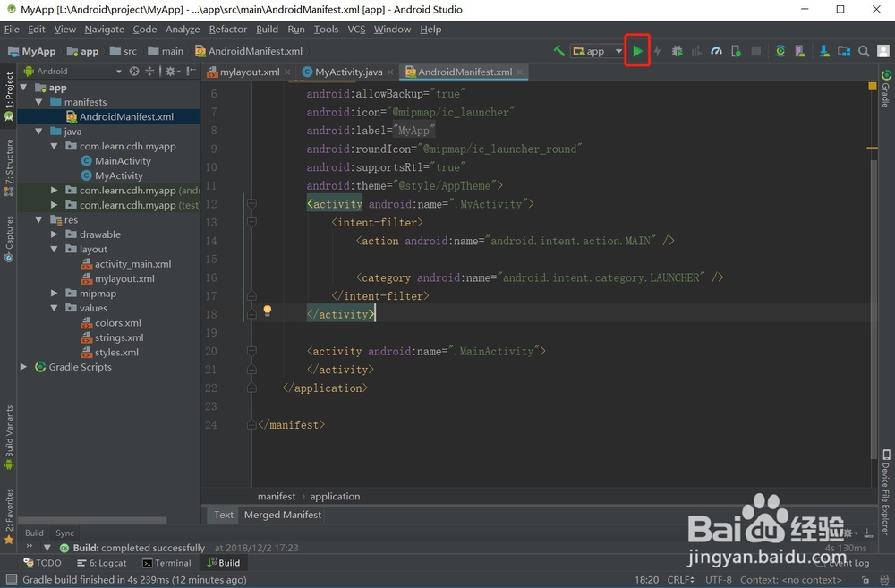Select MainActivity in project tree
Image resolution: width=895 pixels, height=588 pixels.
123,161
